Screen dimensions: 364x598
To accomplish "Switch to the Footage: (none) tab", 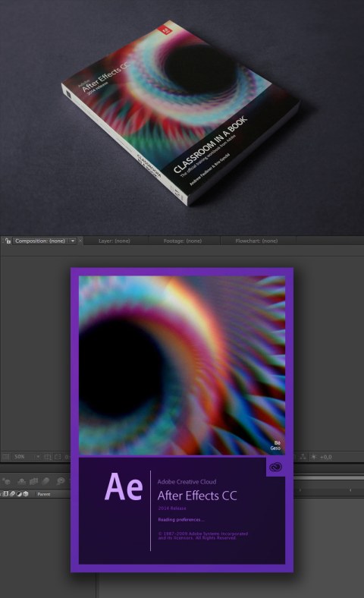I will [x=183, y=241].
